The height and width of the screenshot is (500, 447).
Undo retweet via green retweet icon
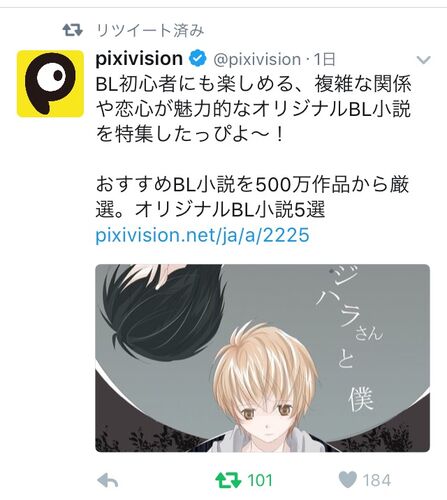[x=228, y=480]
